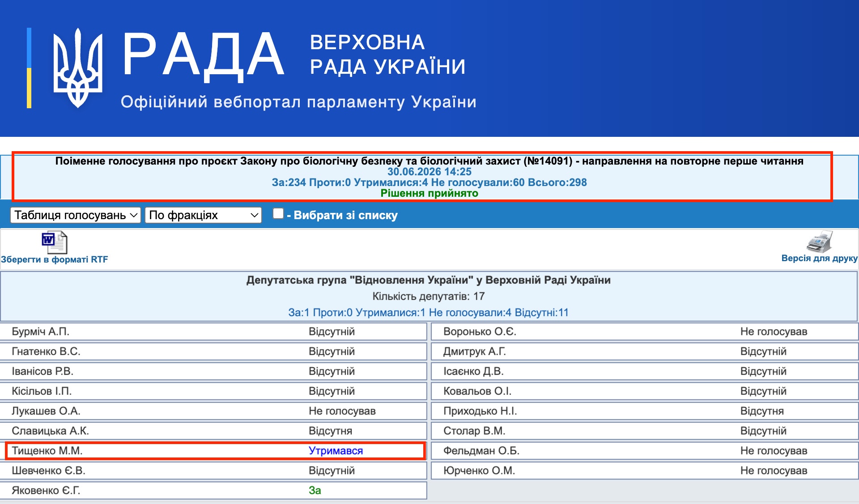Click the 'Рішення прийнято' result text

(429, 193)
